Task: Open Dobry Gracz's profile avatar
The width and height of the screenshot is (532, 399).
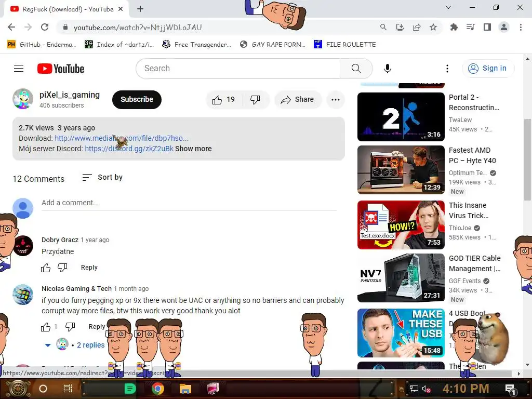Action: click(23, 246)
